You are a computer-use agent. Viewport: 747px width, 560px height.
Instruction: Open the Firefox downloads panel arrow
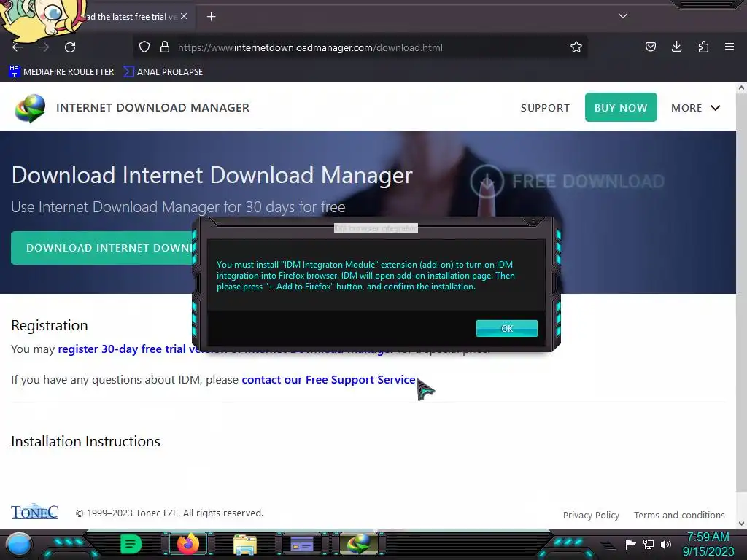[676, 47]
